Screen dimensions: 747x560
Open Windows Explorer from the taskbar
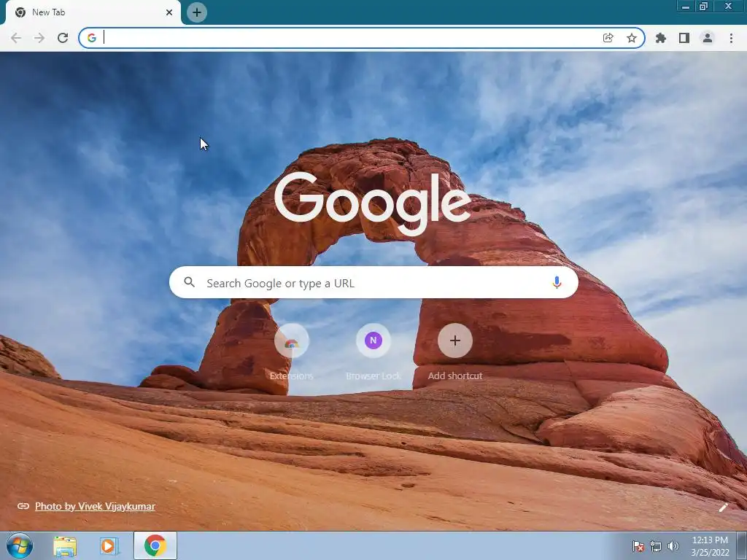pos(65,546)
